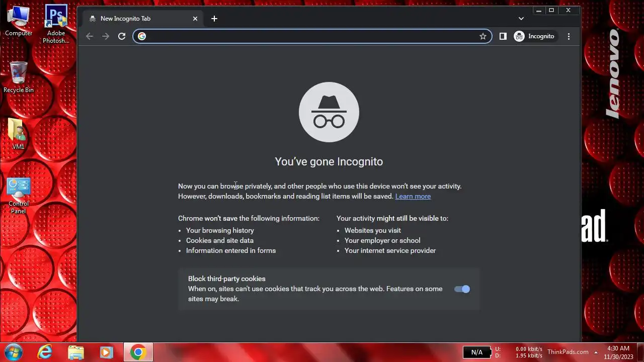Open Windows Media Player taskbar icon
This screenshot has width=644, height=362.
(x=107, y=352)
